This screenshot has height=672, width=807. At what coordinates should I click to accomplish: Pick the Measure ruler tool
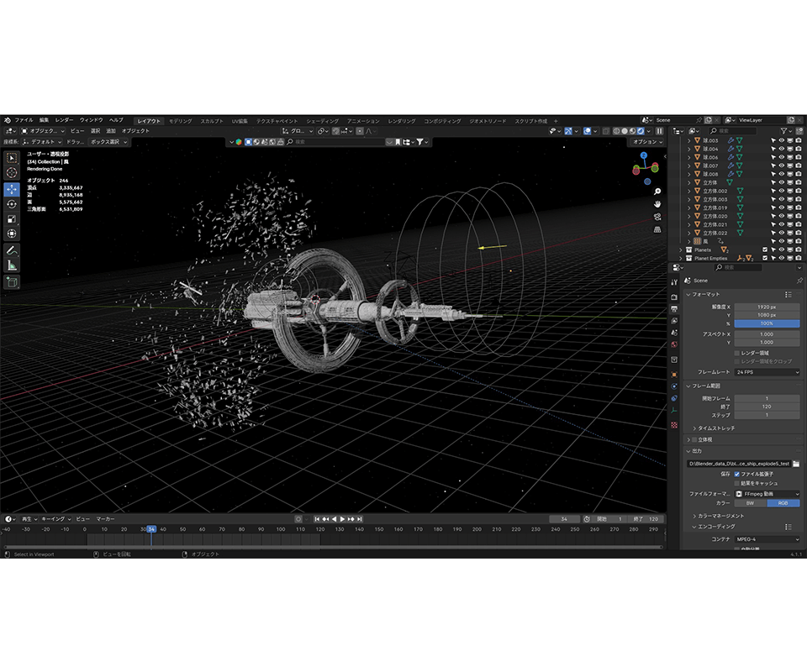[12, 265]
